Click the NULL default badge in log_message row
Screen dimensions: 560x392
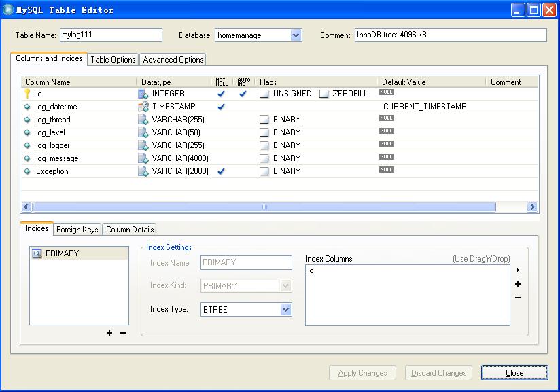[x=387, y=157]
